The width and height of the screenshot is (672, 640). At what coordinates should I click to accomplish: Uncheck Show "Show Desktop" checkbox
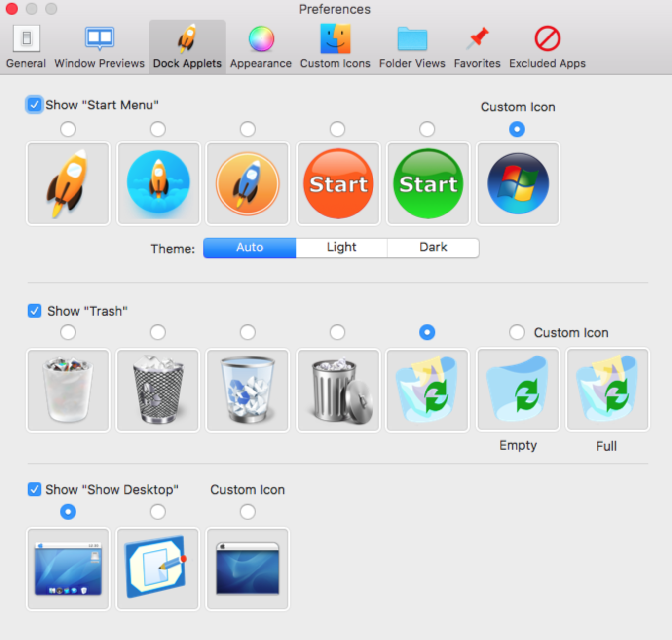coord(35,489)
